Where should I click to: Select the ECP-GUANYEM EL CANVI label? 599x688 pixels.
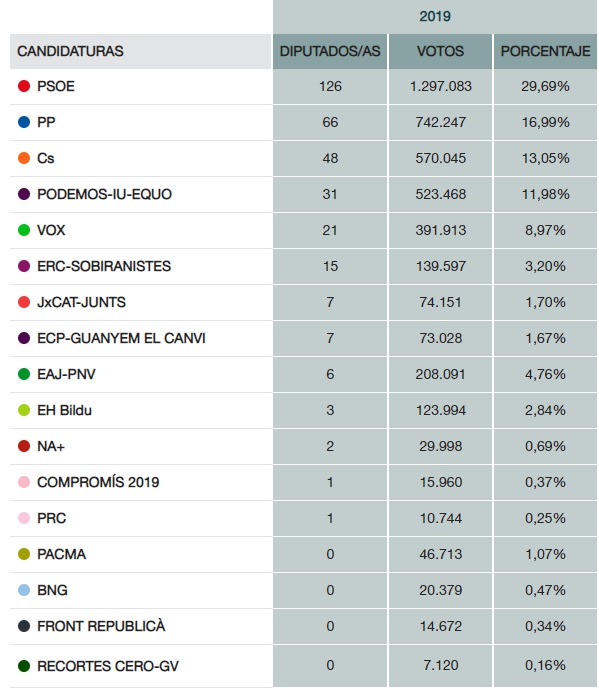coord(121,338)
